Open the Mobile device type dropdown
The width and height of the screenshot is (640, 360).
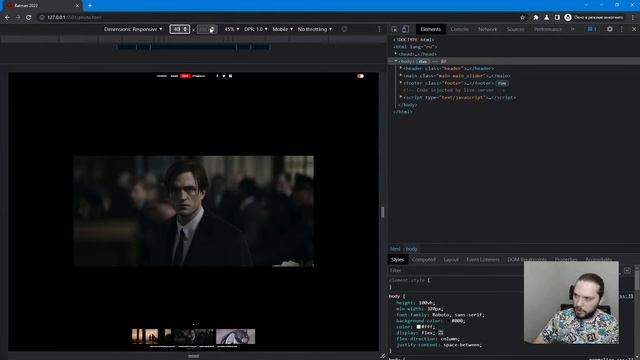pos(282,29)
